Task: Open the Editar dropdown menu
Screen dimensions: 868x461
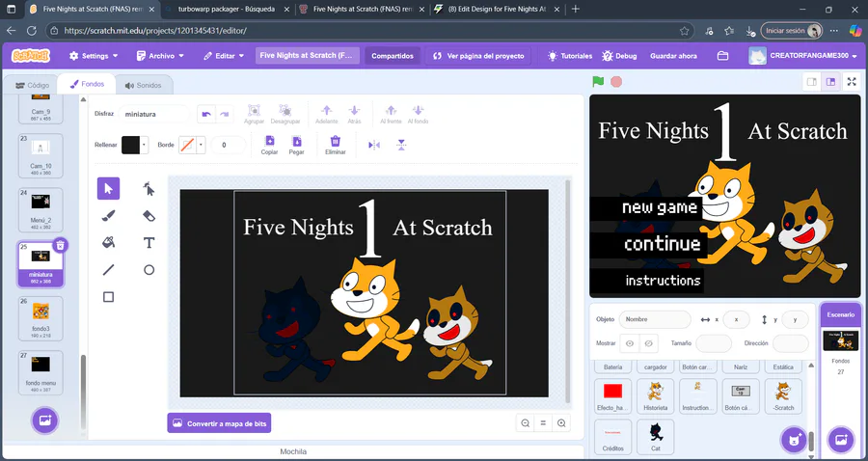Action: [x=224, y=56]
